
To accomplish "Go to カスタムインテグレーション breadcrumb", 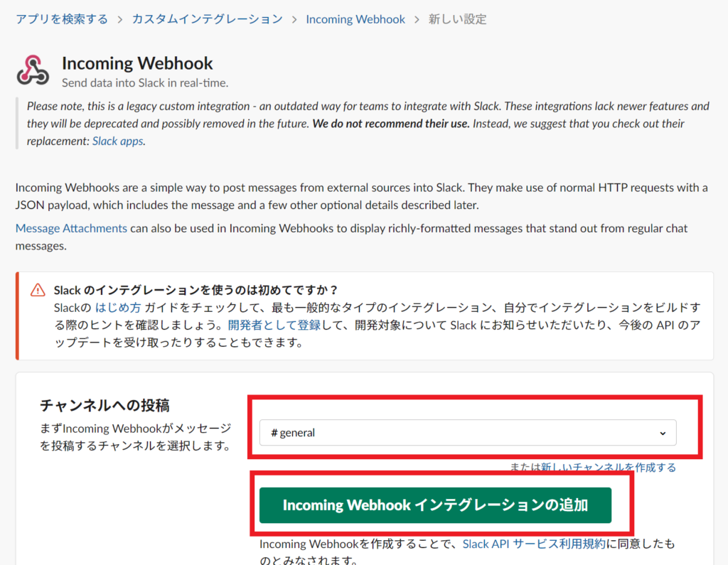I will [207, 19].
